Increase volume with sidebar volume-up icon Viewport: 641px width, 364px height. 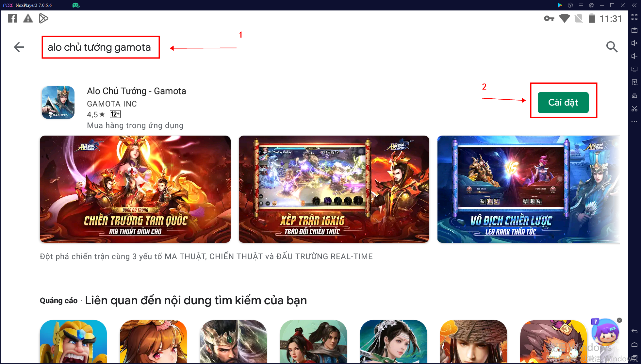pos(635,43)
